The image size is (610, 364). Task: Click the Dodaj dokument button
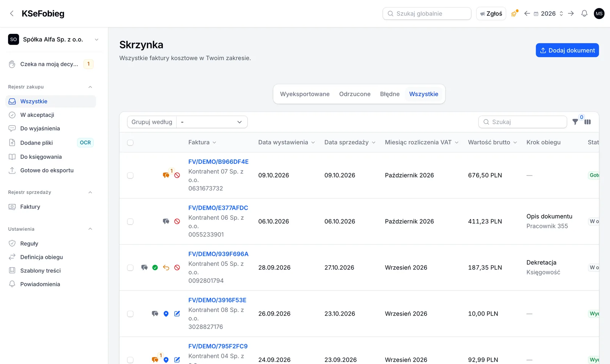[x=567, y=50]
